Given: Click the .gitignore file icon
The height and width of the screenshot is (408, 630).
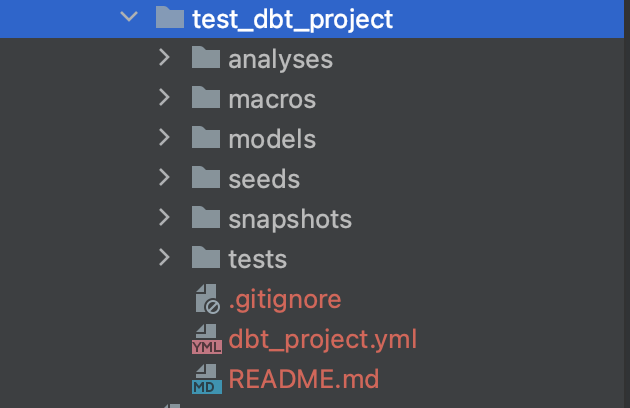Looking at the screenshot, I should tap(206, 298).
